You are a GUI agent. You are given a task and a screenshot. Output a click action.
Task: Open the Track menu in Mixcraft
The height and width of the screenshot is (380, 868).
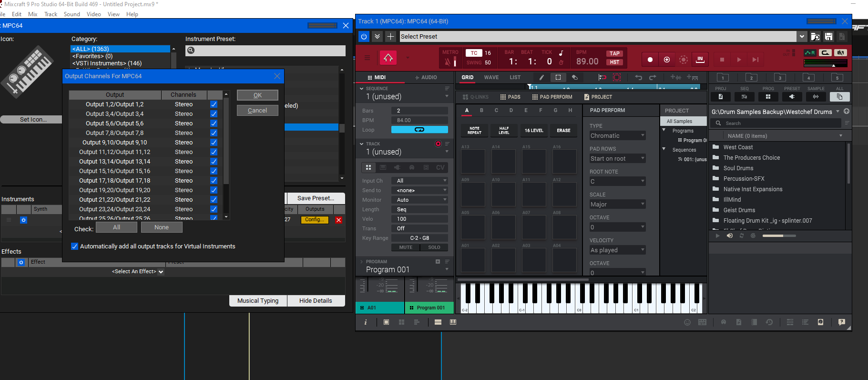51,14
